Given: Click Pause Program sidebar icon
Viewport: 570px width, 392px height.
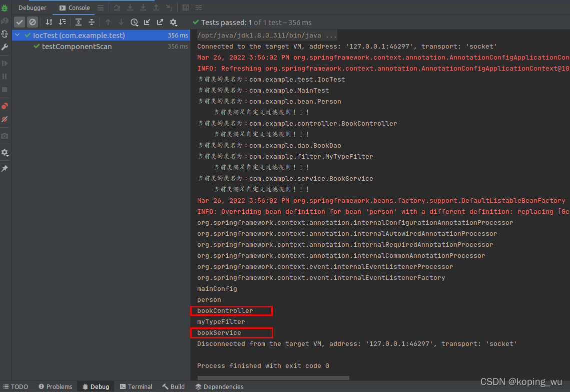Looking at the screenshot, I should point(5,77).
